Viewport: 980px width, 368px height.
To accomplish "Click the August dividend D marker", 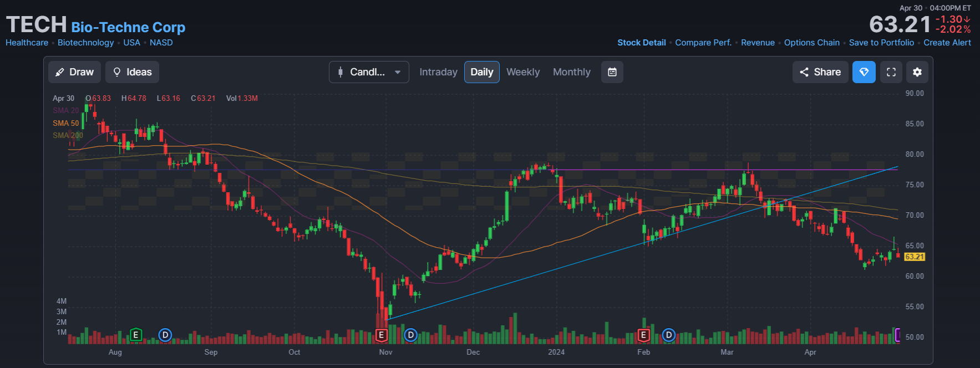I will coord(165,335).
